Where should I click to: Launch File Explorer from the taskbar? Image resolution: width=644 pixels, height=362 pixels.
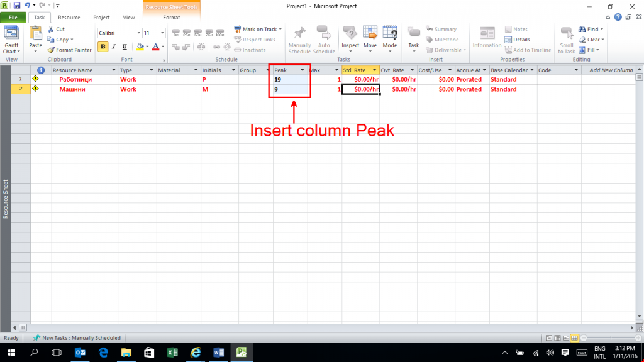(x=126, y=353)
